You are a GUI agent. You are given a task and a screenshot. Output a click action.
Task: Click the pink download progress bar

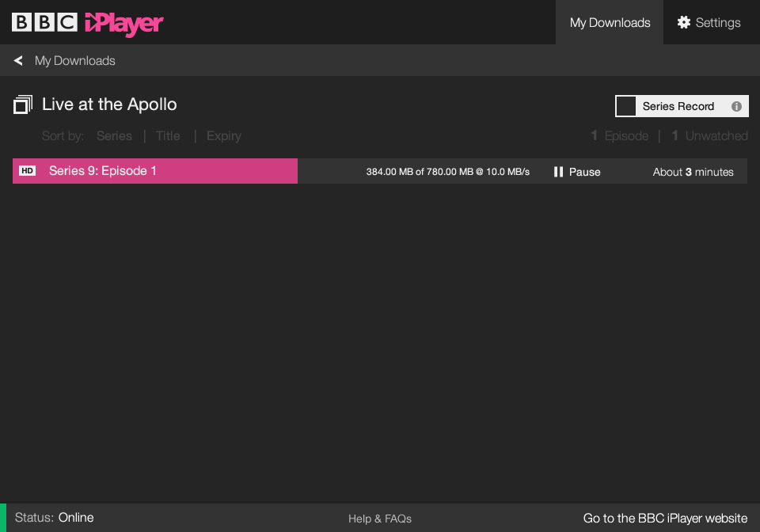click(155, 171)
